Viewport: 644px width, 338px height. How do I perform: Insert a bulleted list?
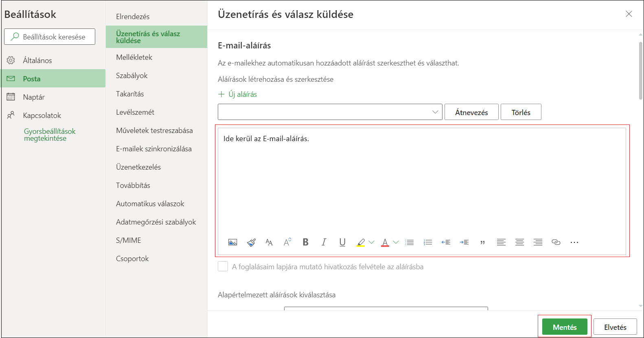coord(410,242)
